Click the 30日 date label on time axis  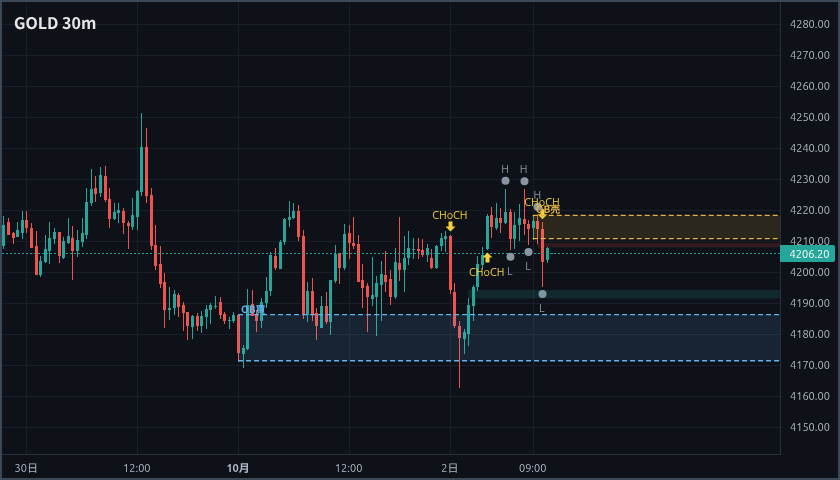26,468
